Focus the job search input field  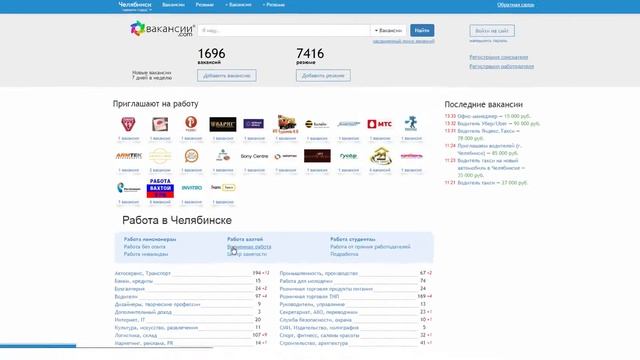click(284, 31)
